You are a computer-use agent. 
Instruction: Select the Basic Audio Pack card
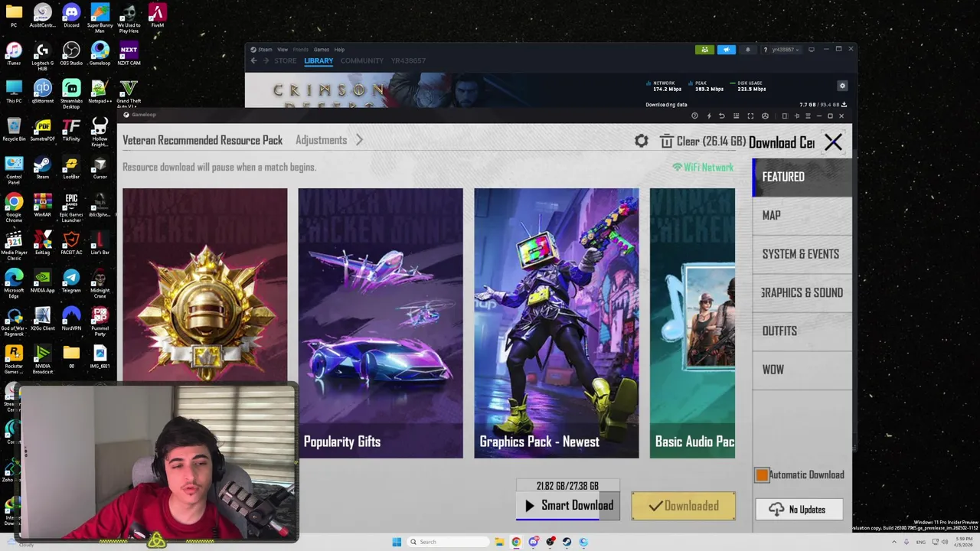click(692, 323)
